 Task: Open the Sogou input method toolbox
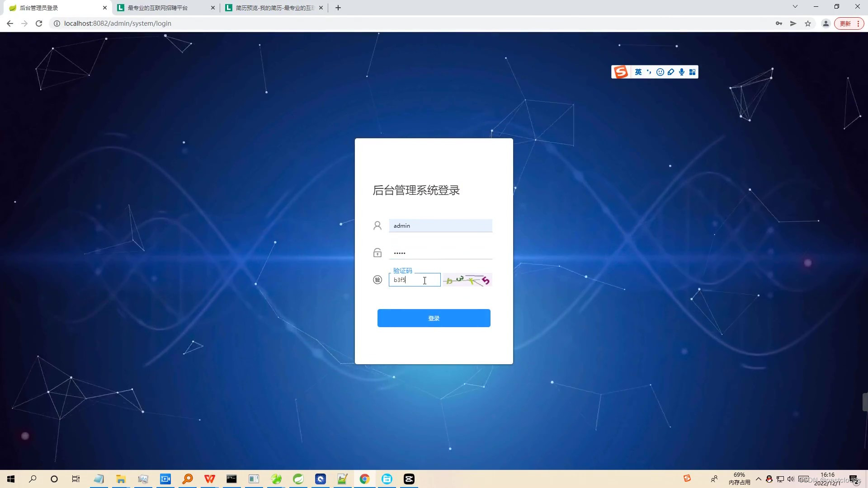click(693, 71)
